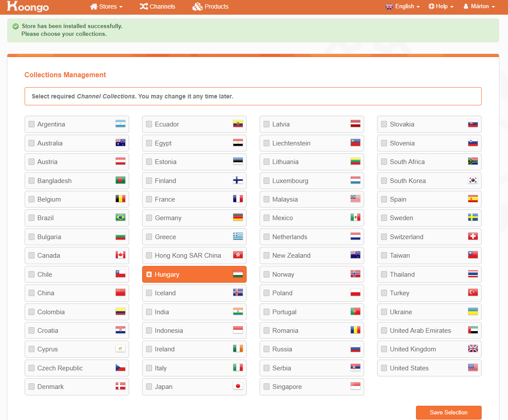Select the Italy collection row
508x420 pixels.
[194, 368]
